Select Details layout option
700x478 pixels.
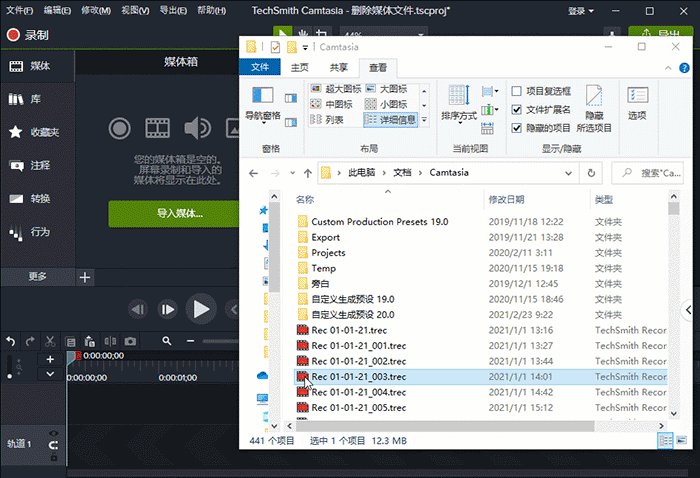[391, 120]
